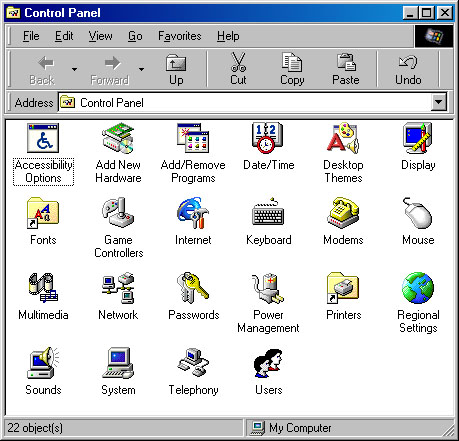459x441 pixels.
Task: Select the Users applet icon
Action: (268, 363)
